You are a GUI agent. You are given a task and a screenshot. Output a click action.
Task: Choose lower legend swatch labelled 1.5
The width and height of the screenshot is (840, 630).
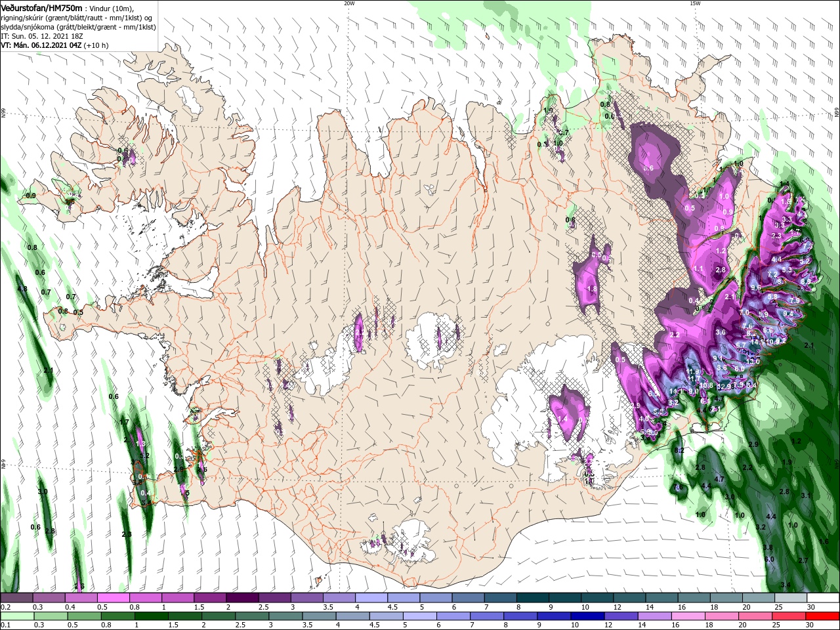pyautogui.click(x=185, y=616)
